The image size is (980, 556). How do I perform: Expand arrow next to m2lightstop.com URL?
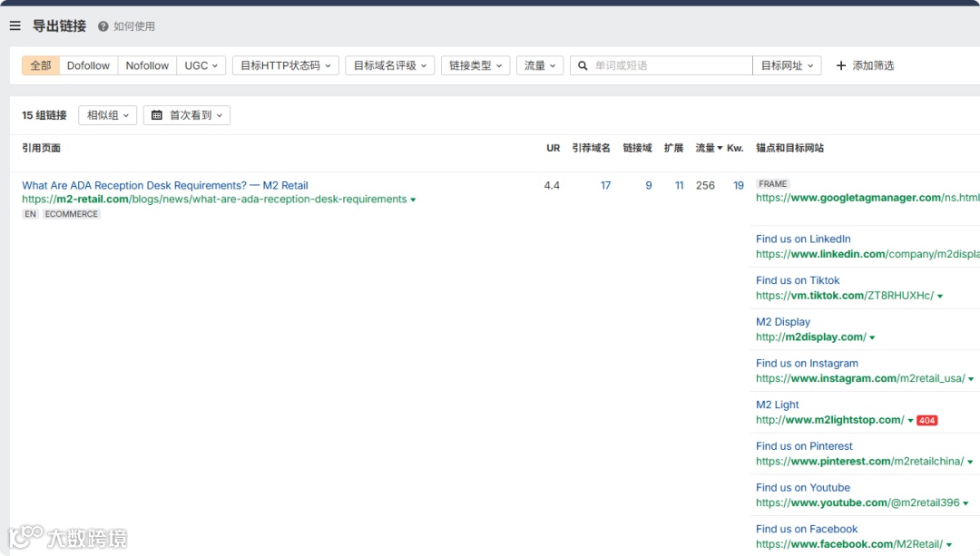click(911, 421)
